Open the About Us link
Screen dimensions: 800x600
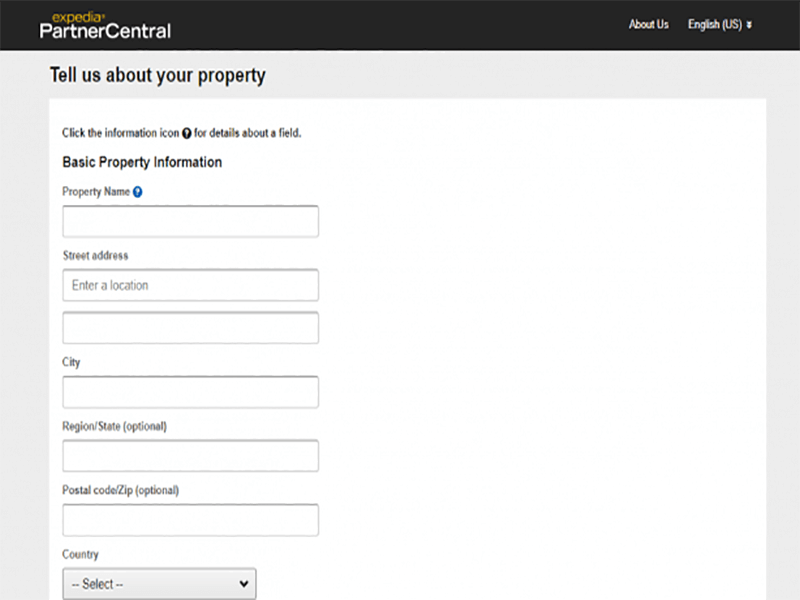(648, 24)
